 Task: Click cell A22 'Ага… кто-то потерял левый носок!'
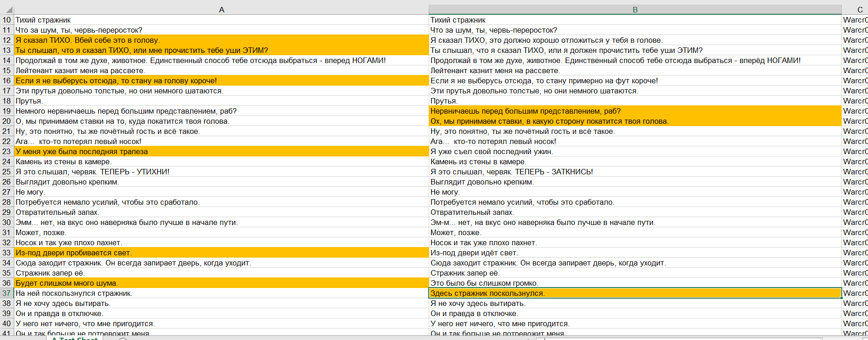221,141
